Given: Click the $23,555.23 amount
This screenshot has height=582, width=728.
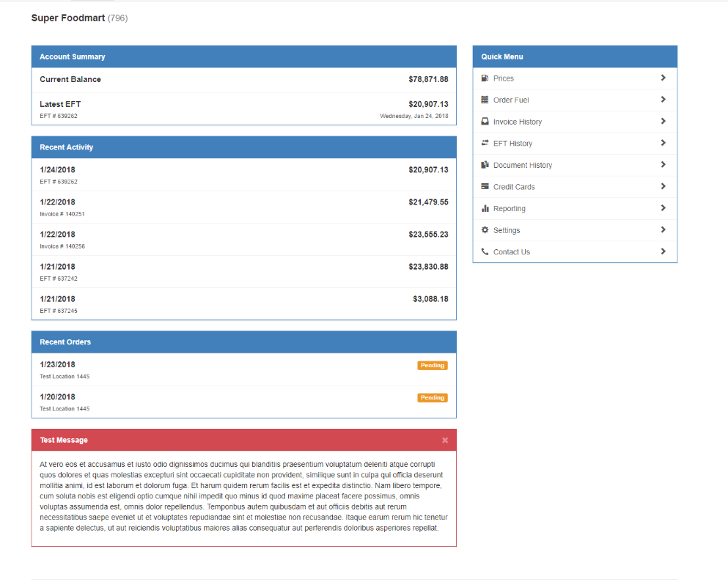Looking at the screenshot, I should (x=428, y=235).
